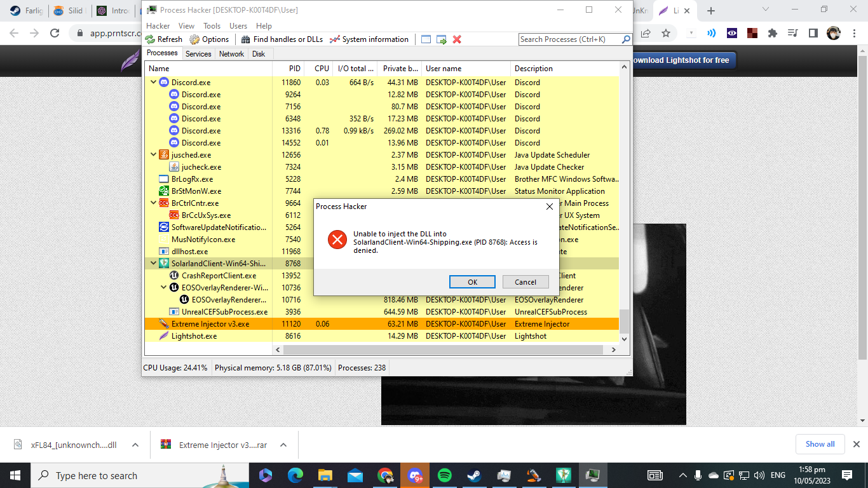Viewport: 868px width, 488px height.
Task: Collapse the jusched.exe process tree
Action: [x=153, y=155]
